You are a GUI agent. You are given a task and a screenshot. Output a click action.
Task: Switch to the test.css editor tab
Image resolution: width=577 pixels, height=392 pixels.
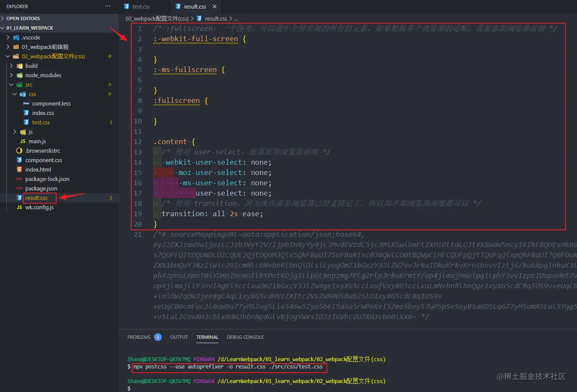point(145,6)
